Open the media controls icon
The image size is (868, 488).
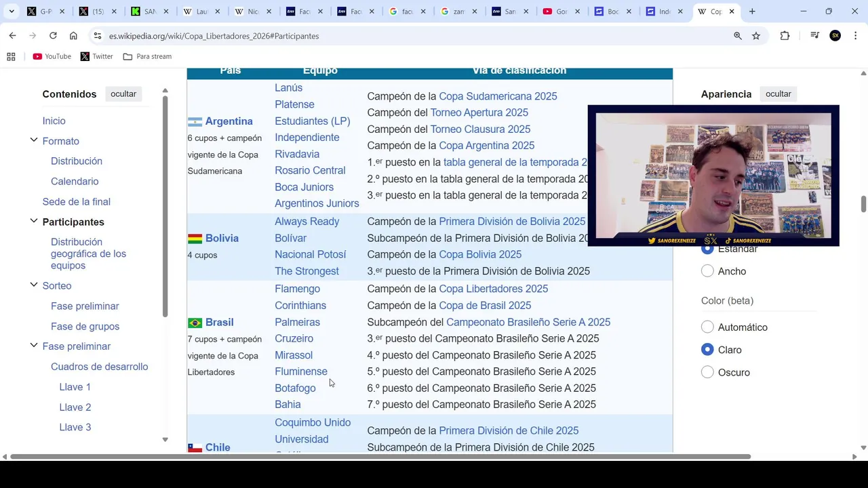(814, 36)
